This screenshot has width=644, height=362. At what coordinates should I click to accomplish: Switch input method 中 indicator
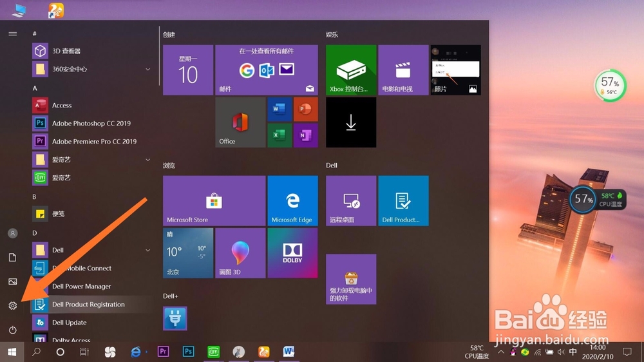click(573, 351)
